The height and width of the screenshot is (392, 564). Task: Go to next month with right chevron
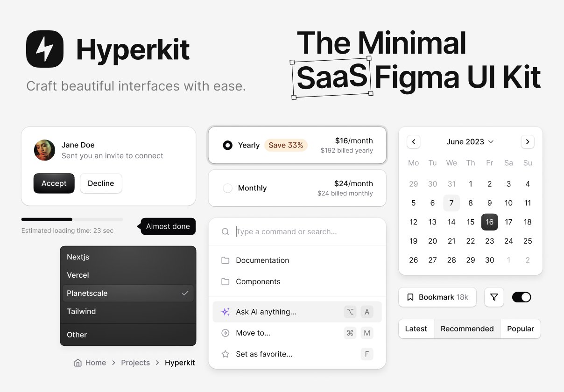[x=527, y=142]
